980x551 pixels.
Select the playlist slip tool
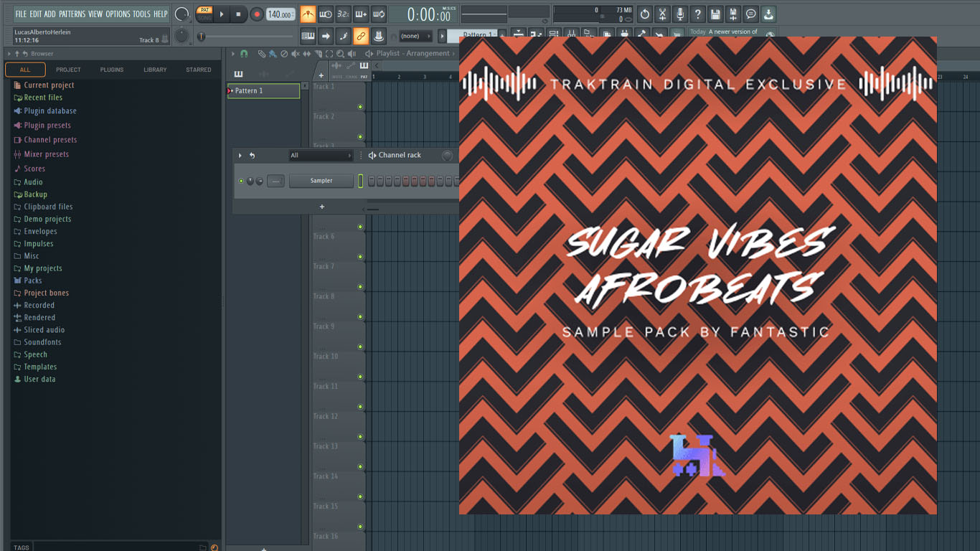[306, 54]
